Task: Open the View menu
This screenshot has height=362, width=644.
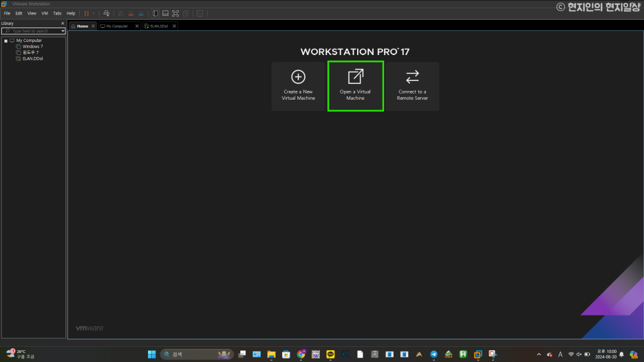Action: tap(32, 13)
